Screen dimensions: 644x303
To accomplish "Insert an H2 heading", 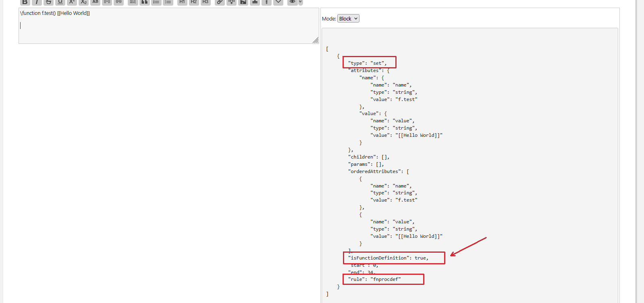I will (194, 2).
